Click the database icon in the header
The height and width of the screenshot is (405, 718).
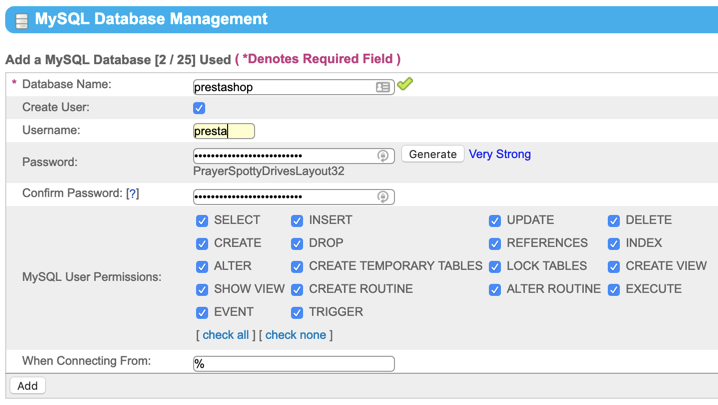click(x=21, y=20)
